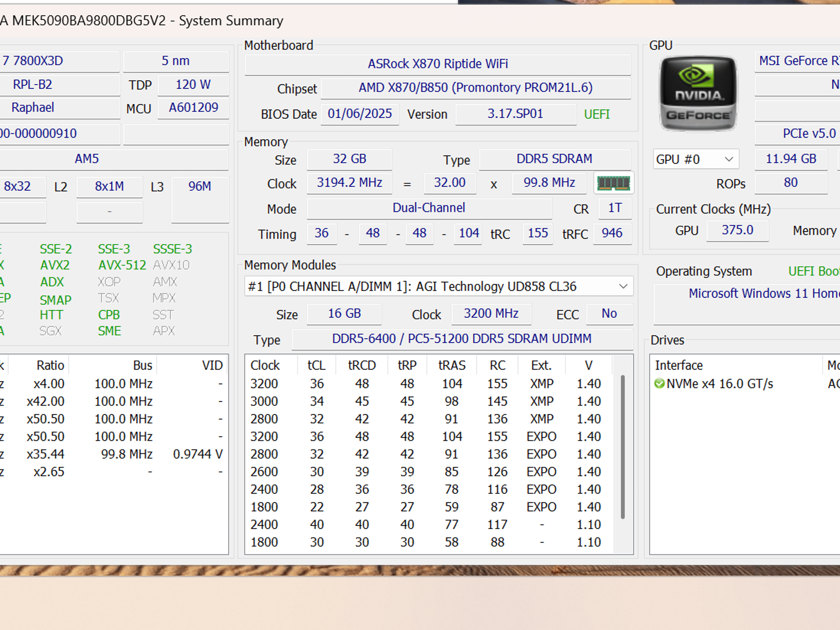Click the 32.00 memory multiplier value
This screenshot has height=630, width=840.
(x=450, y=183)
